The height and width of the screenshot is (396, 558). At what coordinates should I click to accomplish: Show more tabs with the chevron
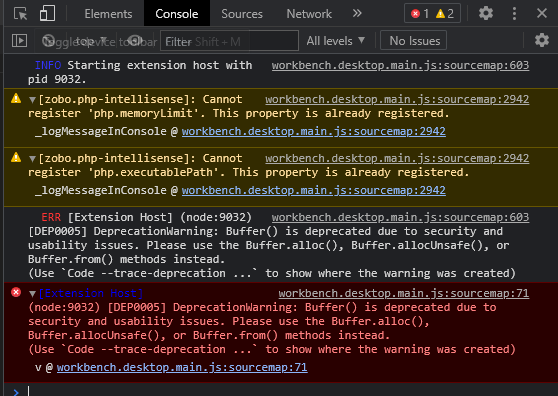tap(357, 14)
